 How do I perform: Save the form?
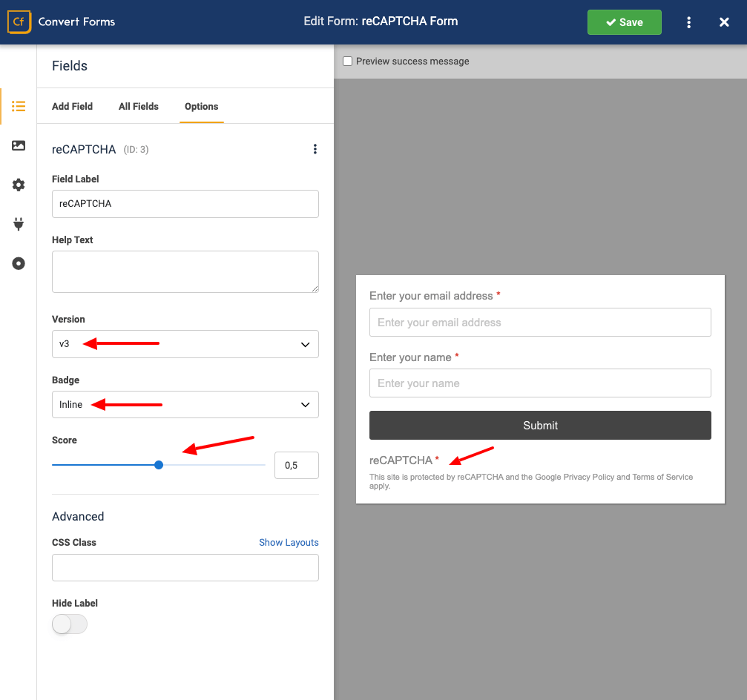624,22
